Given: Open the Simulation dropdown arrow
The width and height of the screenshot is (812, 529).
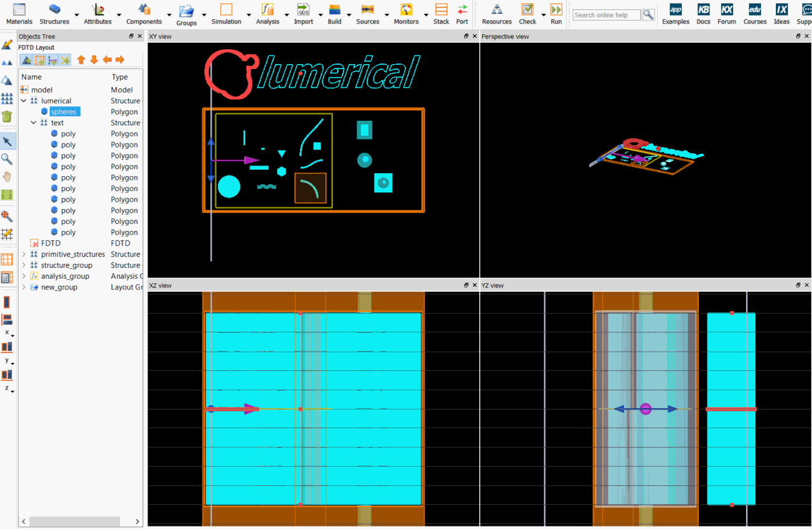Looking at the screenshot, I should (x=248, y=14).
